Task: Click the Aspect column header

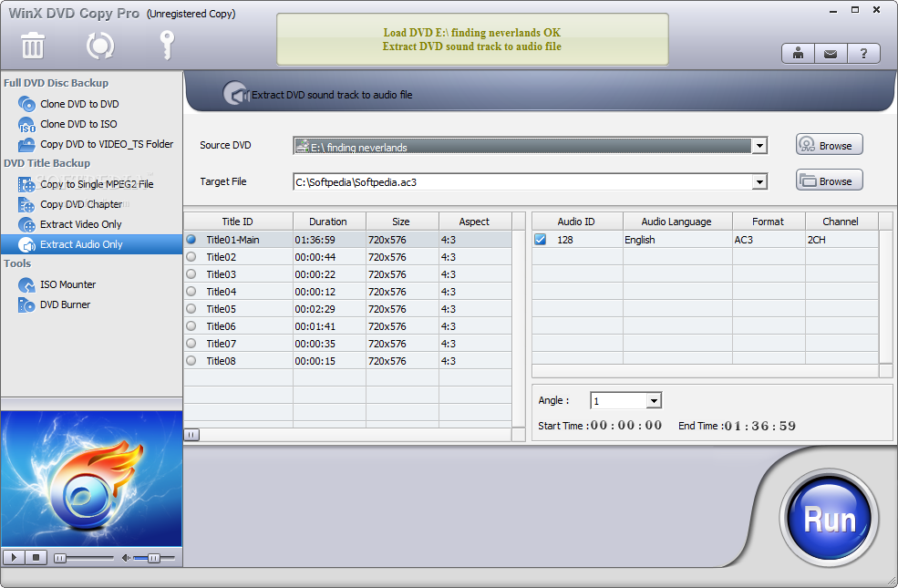Action: point(475,222)
